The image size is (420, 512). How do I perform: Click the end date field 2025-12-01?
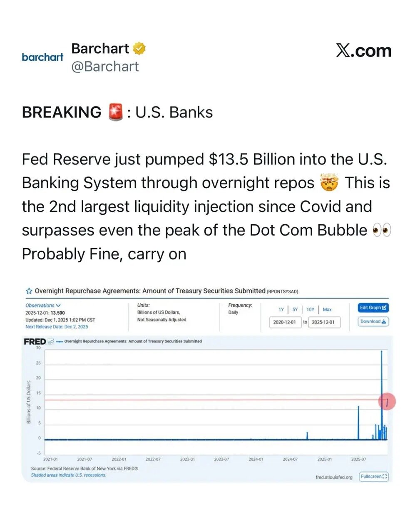[x=323, y=322]
